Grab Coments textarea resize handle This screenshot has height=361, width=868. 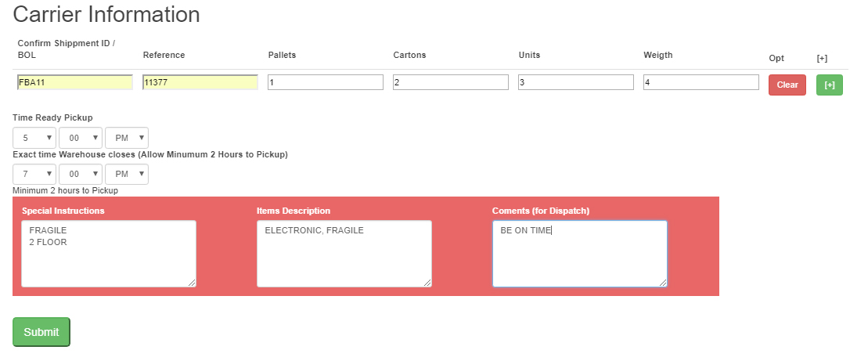pyautogui.click(x=663, y=283)
